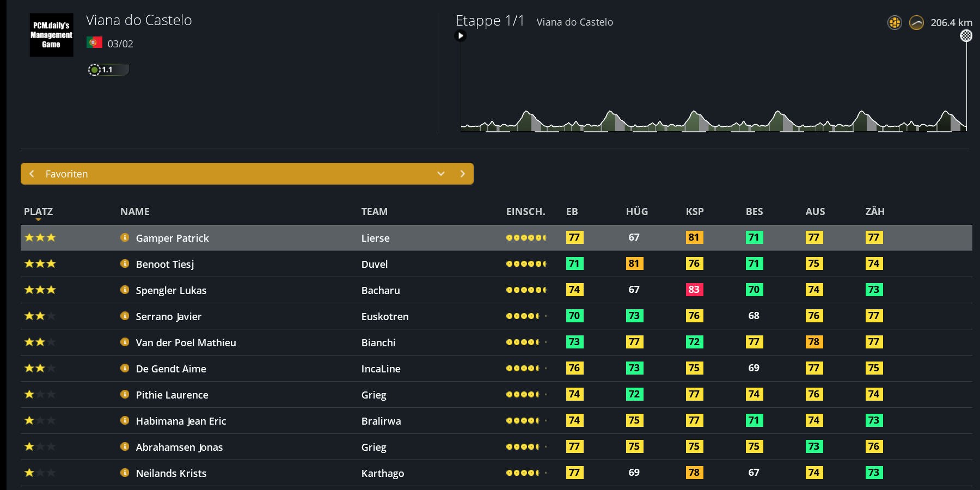The height and width of the screenshot is (490, 980).
Task: Sort by TEAM column header
Action: point(375,212)
